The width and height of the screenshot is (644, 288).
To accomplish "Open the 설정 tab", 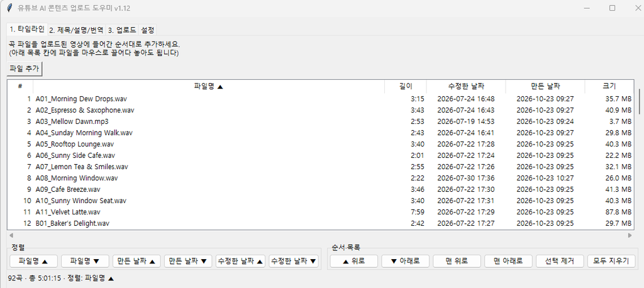I will coord(147,30).
